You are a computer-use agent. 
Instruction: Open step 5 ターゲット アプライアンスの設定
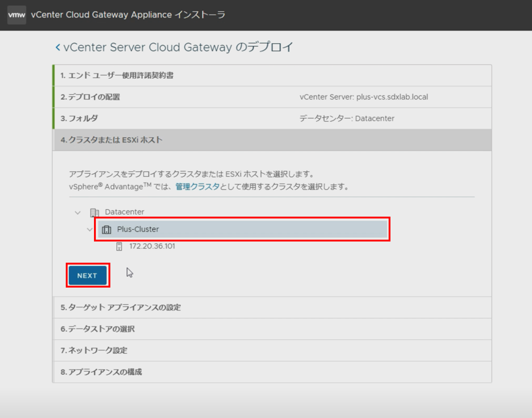272,308
